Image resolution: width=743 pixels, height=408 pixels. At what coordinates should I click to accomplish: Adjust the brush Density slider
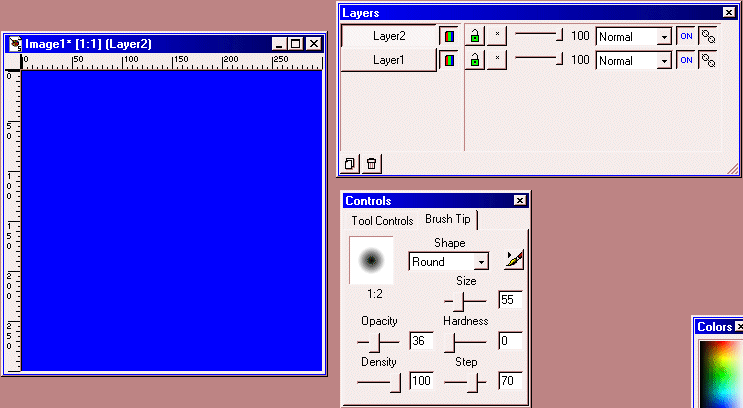(379, 382)
